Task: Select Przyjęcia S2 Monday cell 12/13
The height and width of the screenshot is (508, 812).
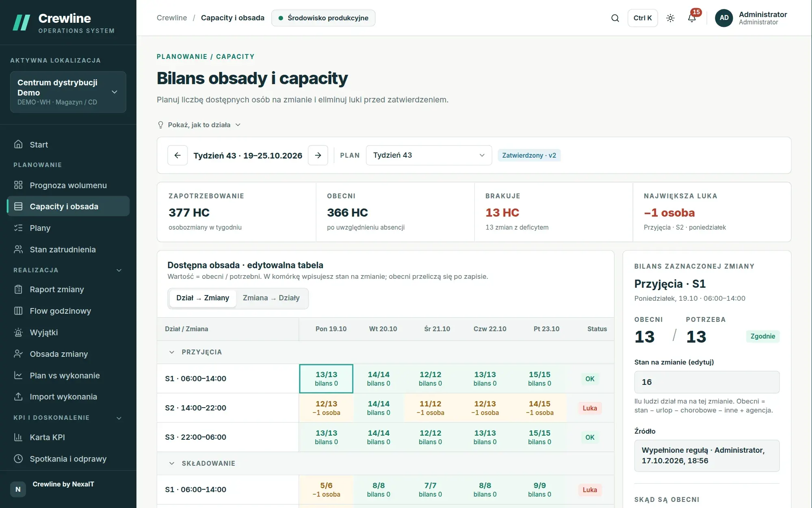Action: [326, 408]
